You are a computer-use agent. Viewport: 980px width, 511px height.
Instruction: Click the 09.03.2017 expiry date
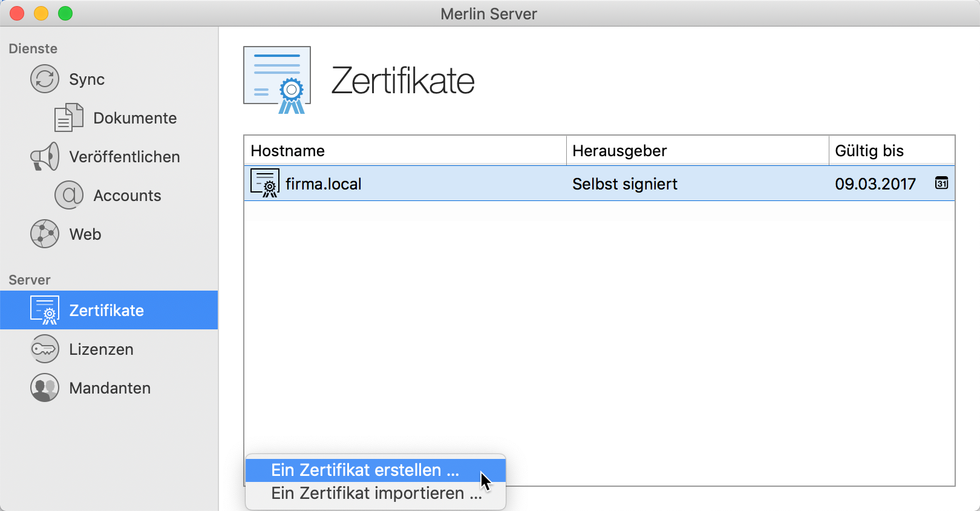pyautogui.click(x=875, y=184)
